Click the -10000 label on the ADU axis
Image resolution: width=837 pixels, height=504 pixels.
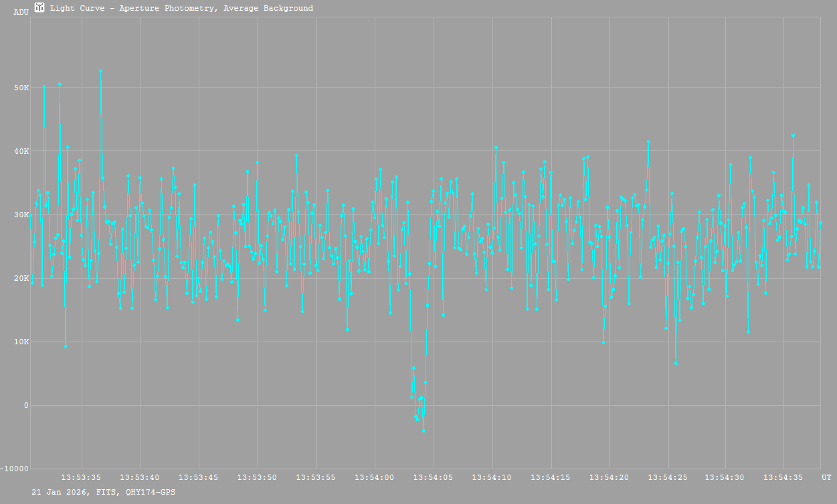point(15,469)
